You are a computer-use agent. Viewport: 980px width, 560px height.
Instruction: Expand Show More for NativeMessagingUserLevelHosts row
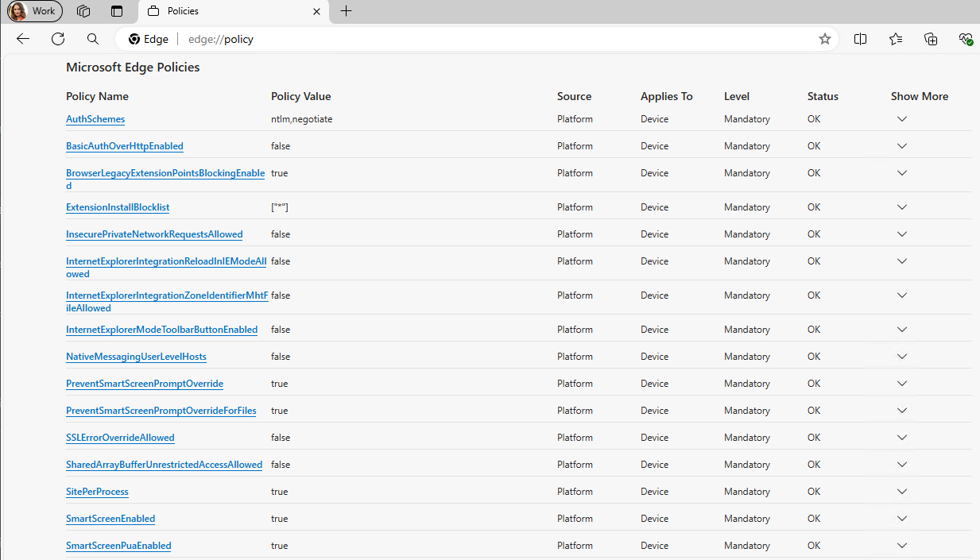tap(901, 357)
